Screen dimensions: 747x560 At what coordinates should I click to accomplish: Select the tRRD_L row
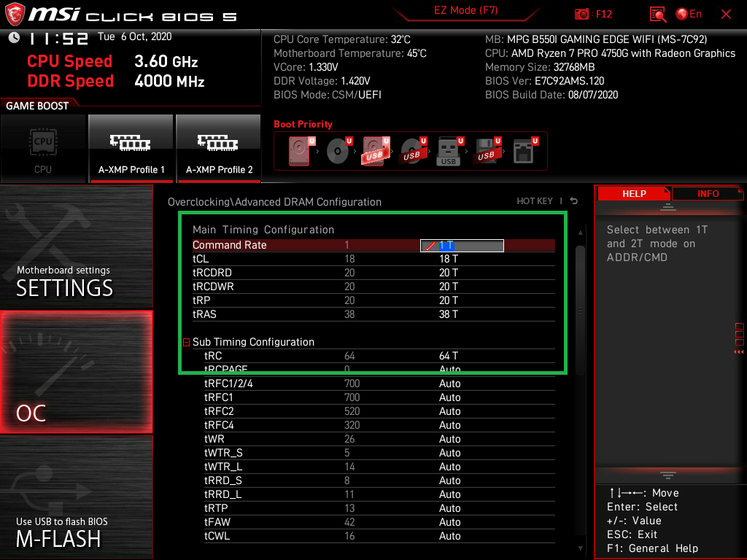(379, 494)
